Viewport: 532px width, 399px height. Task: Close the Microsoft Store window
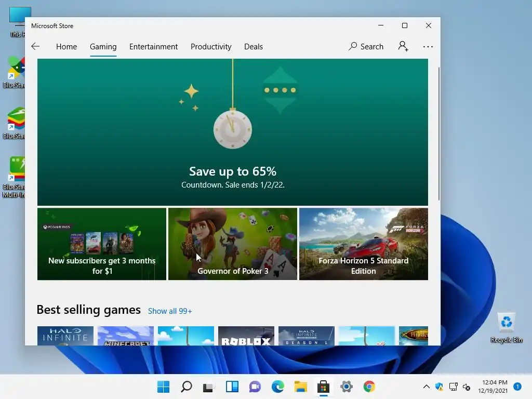[429, 25]
